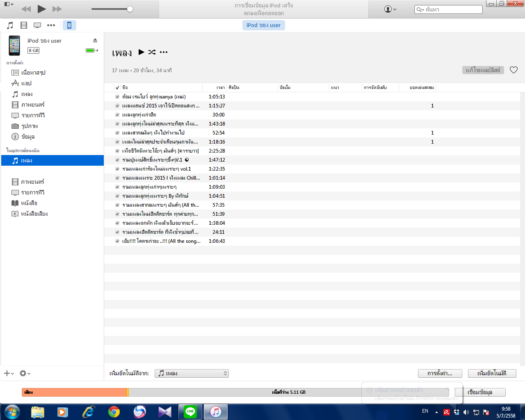Open the iTunes window menu dropdown
This screenshot has height=420, width=525.
(9, 4)
